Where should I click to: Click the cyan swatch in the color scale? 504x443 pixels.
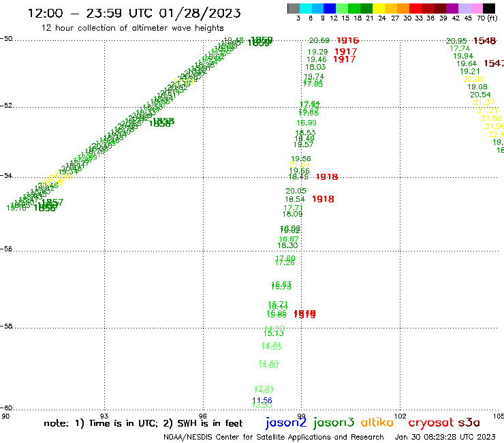coord(306,8)
